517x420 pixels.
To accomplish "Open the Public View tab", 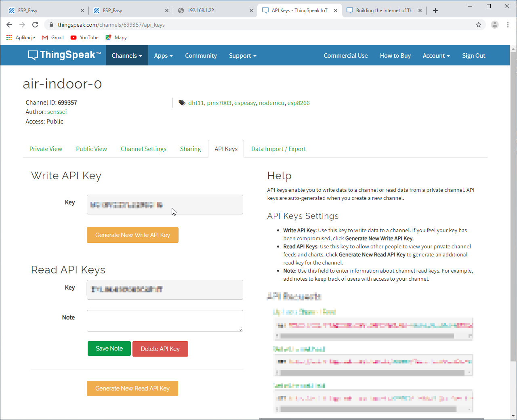I will [91, 149].
